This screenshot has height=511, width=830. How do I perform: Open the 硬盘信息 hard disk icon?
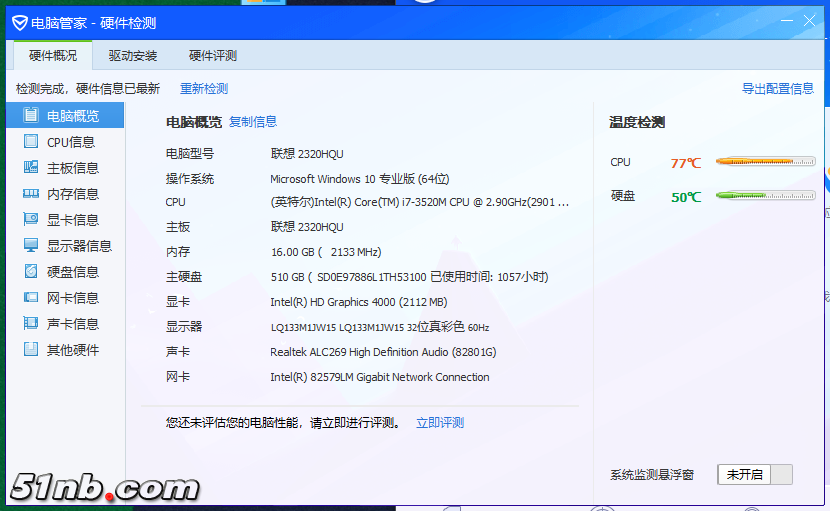[31, 272]
